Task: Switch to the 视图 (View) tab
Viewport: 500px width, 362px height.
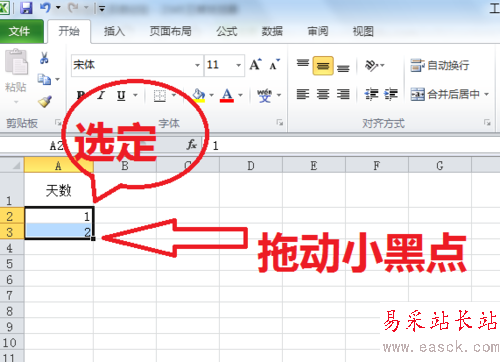Action: [363, 31]
